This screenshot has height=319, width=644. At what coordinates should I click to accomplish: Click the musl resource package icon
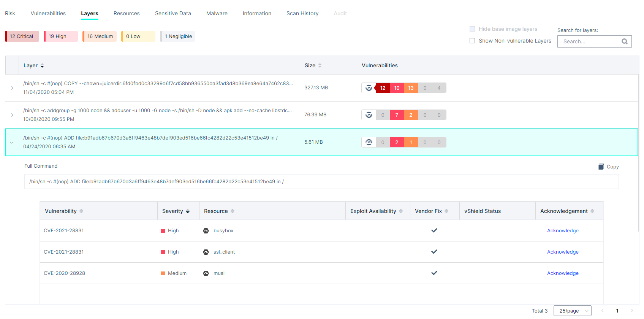(206, 273)
